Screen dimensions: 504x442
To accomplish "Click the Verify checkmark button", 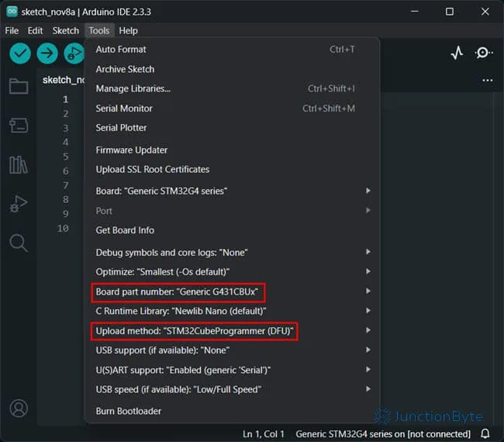I will [20, 53].
